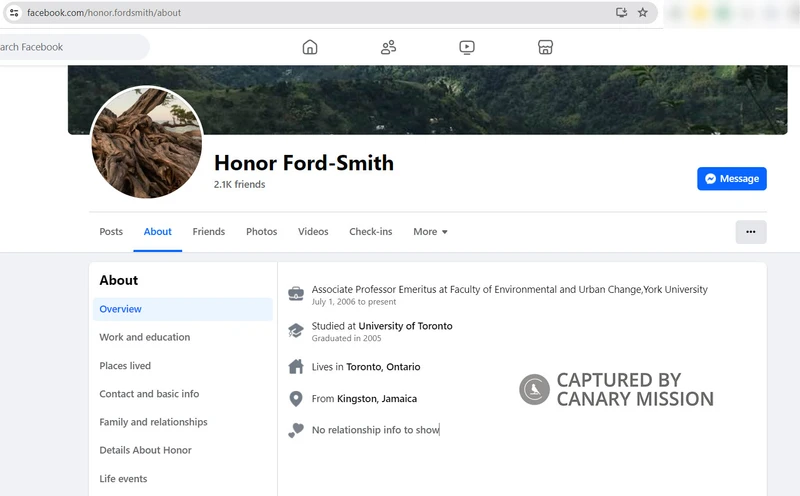Viewport: 800px width, 496px height.
Task: Click the Honor Ford-Smith profile name
Action: 304,163
